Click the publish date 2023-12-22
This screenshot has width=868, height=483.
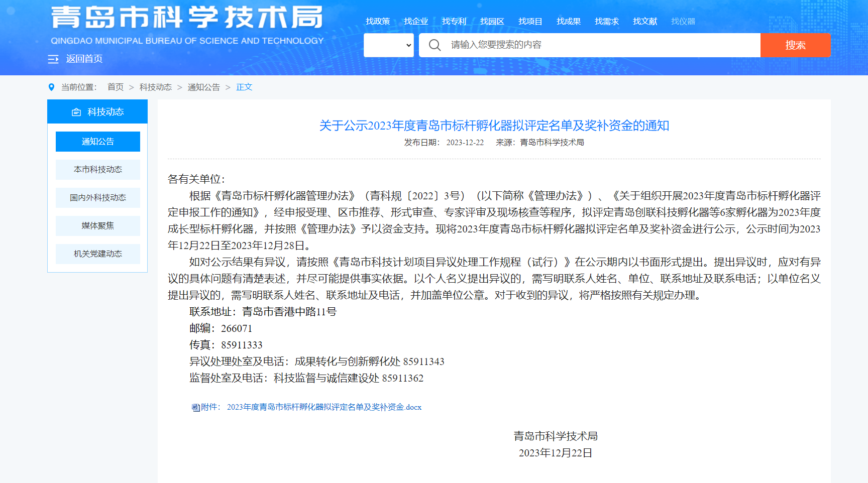click(x=465, y=143)
